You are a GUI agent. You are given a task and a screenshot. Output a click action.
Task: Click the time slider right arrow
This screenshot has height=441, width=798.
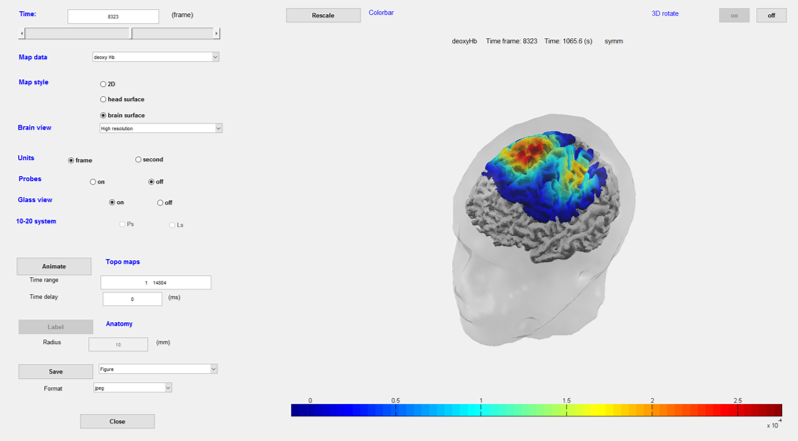[x=216, y=34]
